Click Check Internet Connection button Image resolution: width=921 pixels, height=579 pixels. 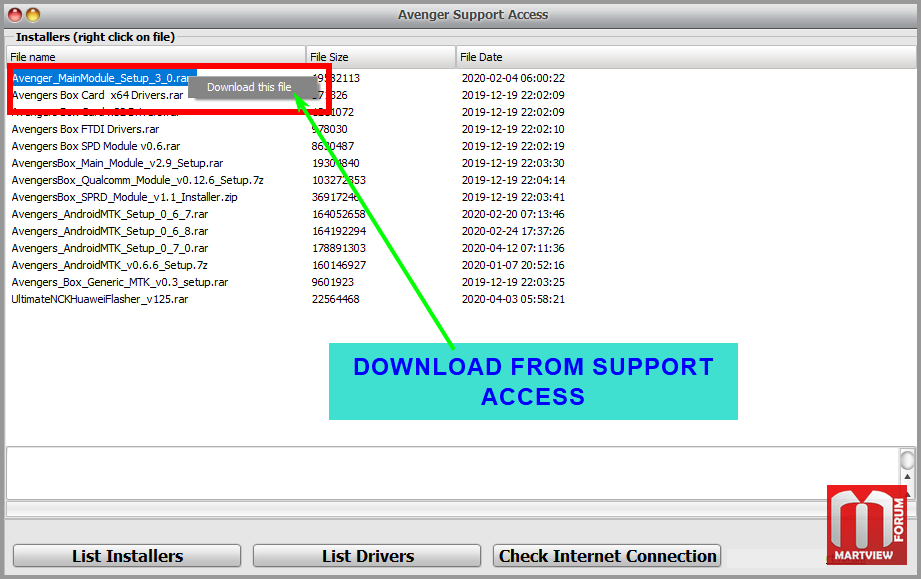pos(607,556)
